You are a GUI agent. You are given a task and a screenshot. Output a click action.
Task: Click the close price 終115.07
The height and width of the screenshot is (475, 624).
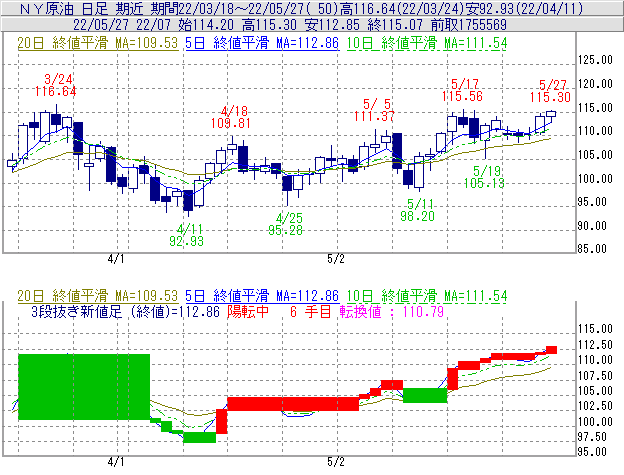point(395,25)
